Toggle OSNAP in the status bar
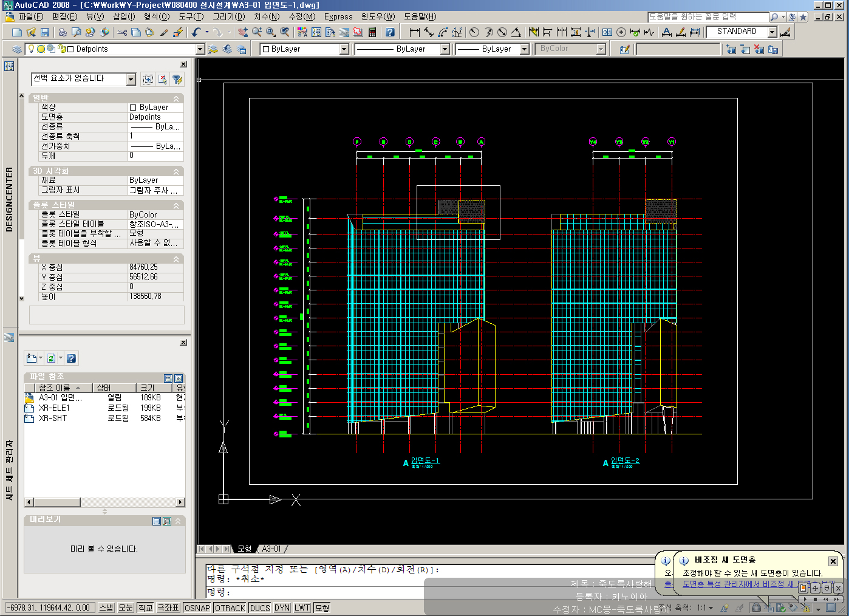 click(x=197, y=607)
